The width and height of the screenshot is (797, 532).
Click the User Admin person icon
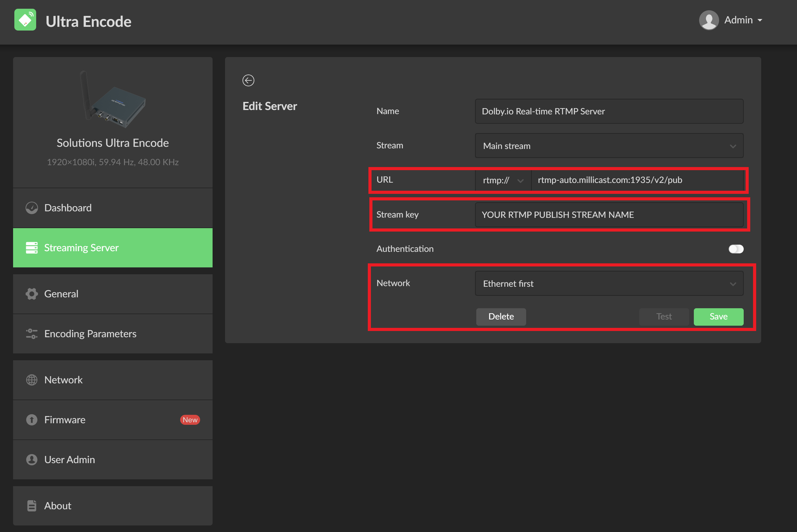tap(32, 459)
